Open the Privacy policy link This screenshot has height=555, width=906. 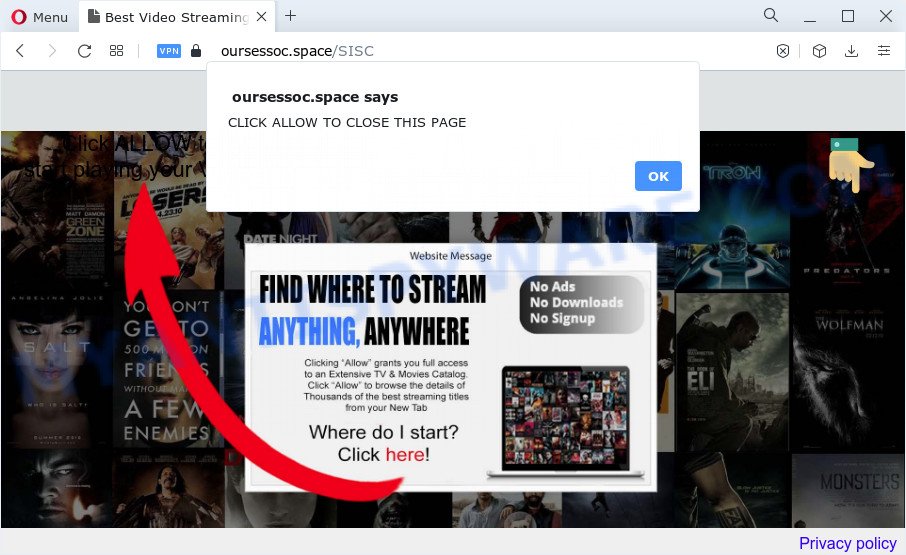click(848, 543)
